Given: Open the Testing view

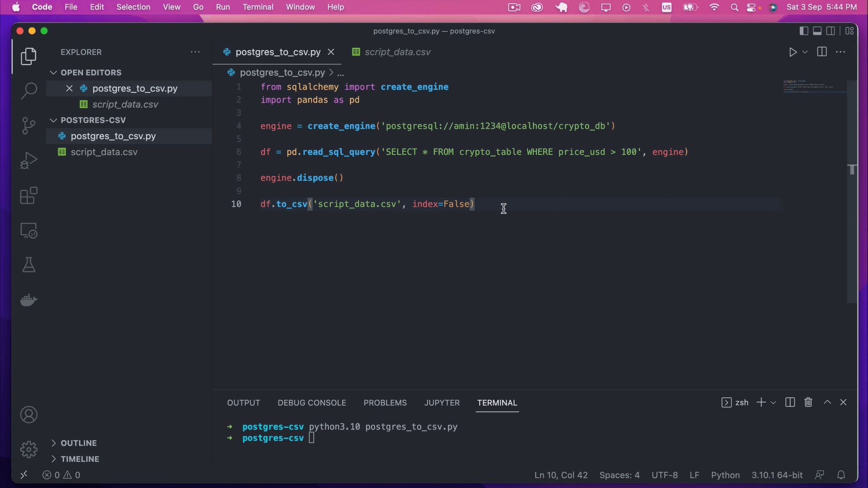Looking at the screenshot, I should click(x=28, y=265).
